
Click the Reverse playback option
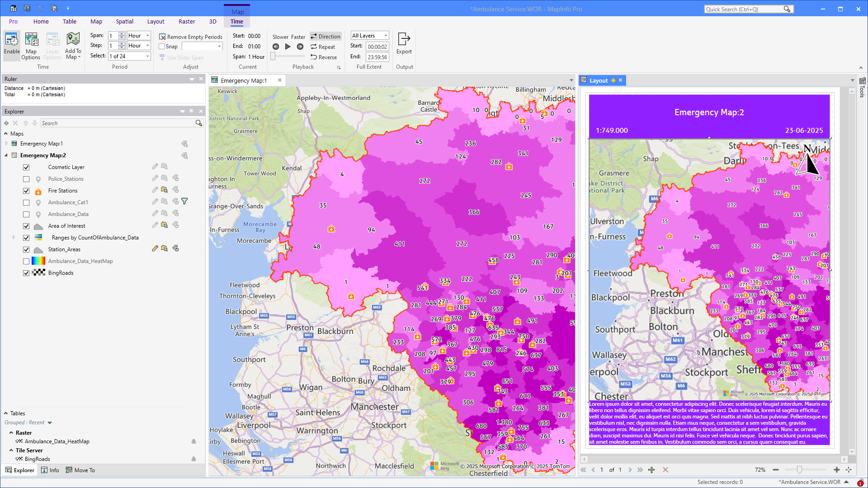(x=324, y=57)
